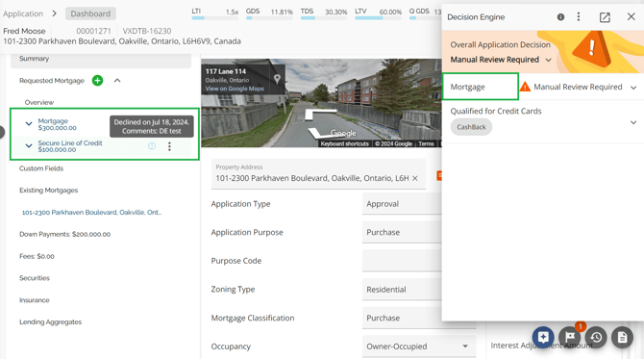644x359 pixels.
Task: Open the history clock floating button
Action: pyautogui.click(x=596, y=338)
